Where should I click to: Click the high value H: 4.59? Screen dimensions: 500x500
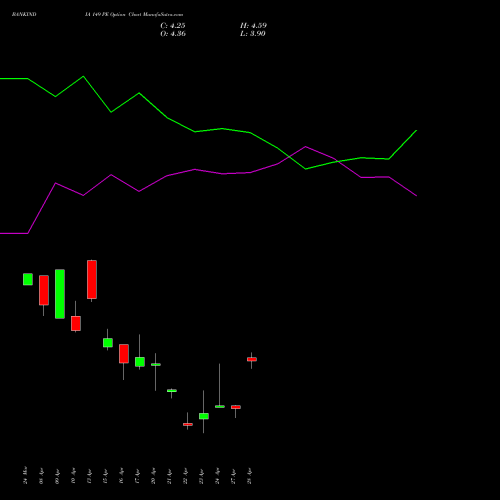[x=253, y=26]
